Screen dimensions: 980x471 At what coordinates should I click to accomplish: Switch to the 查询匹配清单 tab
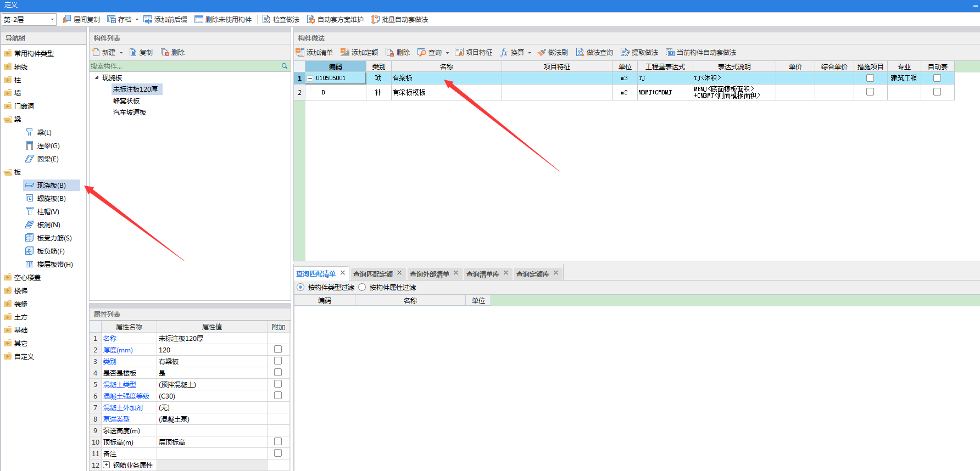tap(316, 273)
